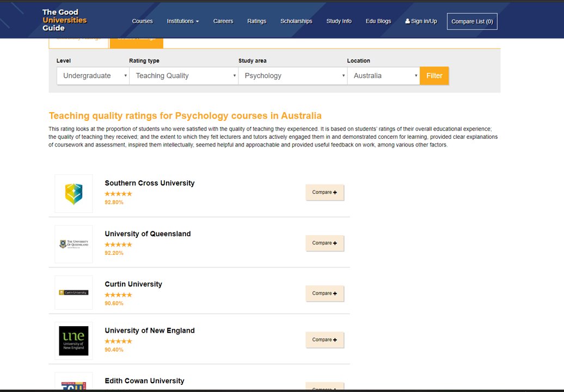Viewport: 564px width, 392px height.
Task: Select the 92.20% rating text
Action: tap(114, 253)
